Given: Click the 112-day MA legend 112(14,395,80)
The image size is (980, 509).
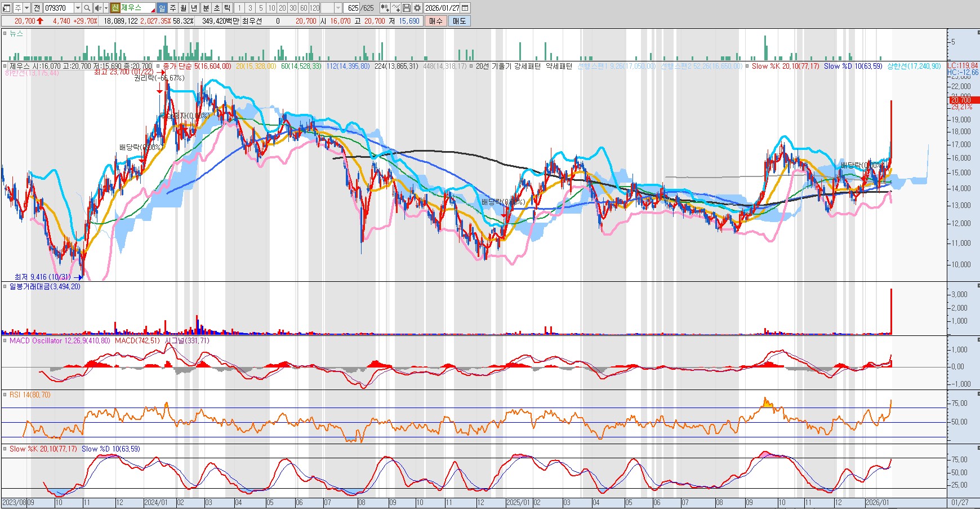Looking at the screenshot, I should click(x=348, y=66).
